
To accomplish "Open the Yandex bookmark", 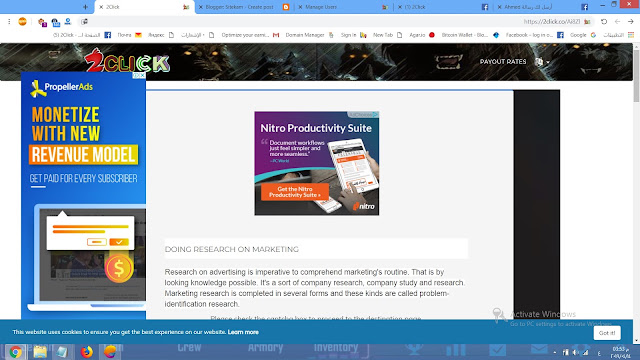I will [161, 35].
